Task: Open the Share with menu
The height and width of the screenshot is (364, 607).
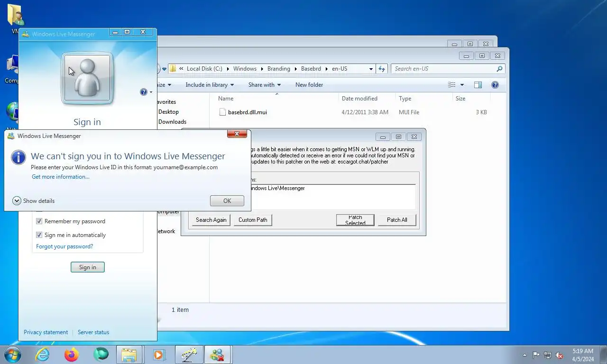Action: tap(264, 85)
